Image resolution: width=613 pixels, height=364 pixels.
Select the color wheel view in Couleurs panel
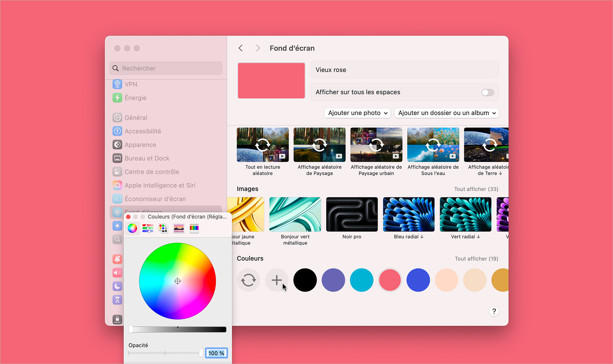click(132, 228)
